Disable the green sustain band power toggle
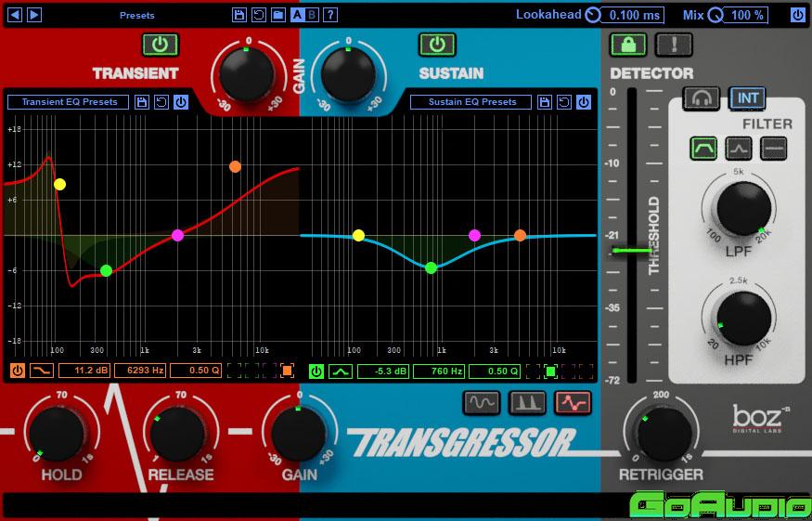The width and height of the screenshot is (812, 521). click(x=316, y=371)
